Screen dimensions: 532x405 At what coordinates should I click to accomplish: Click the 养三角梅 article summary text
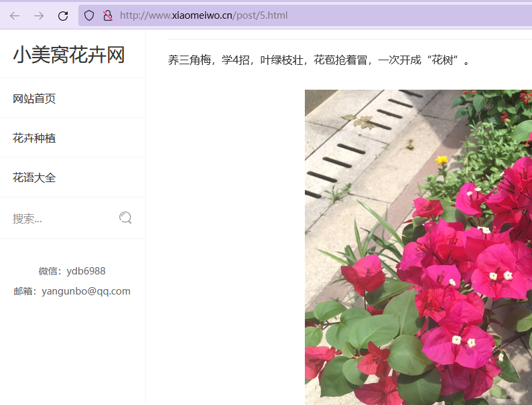click(319, 61)
